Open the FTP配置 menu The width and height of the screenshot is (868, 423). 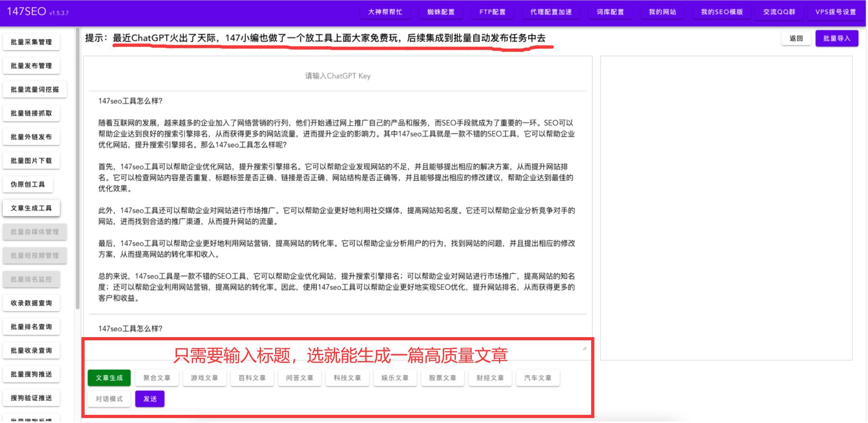(x=492, y=11)
